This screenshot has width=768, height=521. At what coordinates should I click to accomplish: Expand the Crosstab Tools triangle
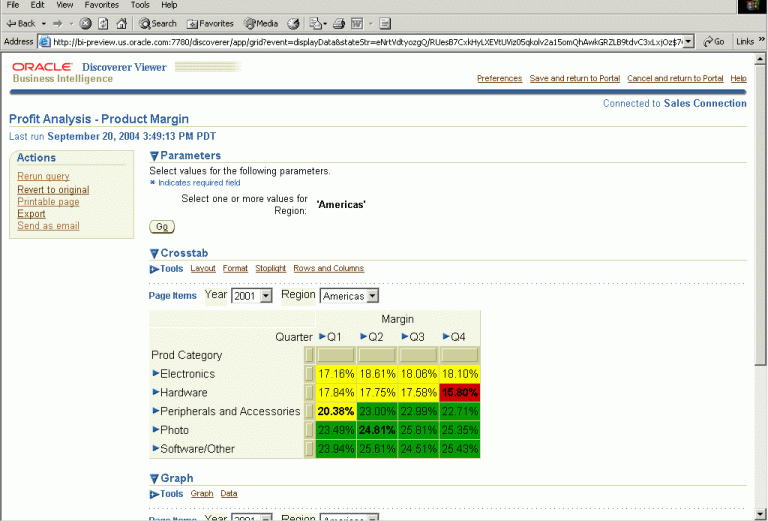pyautogui.click(x=154, y=269)
